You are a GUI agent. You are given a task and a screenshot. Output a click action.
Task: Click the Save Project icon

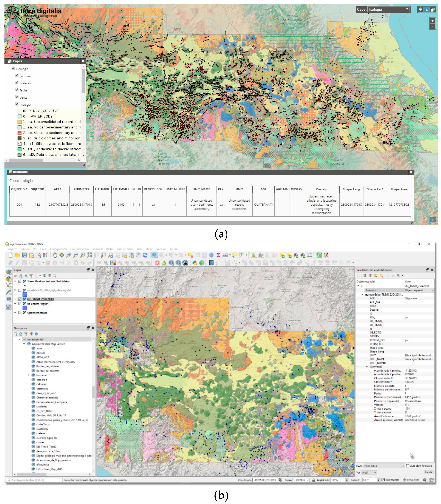point(24,255)
